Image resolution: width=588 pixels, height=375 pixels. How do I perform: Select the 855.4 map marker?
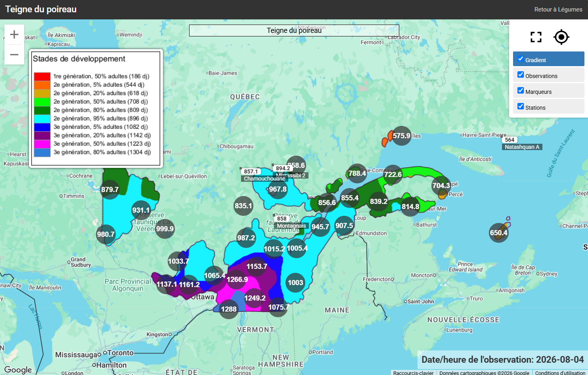click(350, 198)
